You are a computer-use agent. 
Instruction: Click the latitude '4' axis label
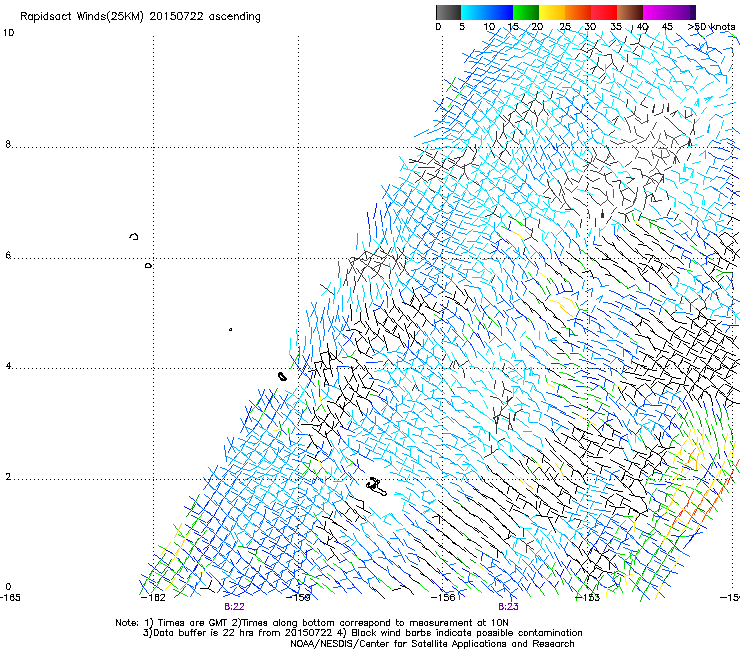coord(8,366)
